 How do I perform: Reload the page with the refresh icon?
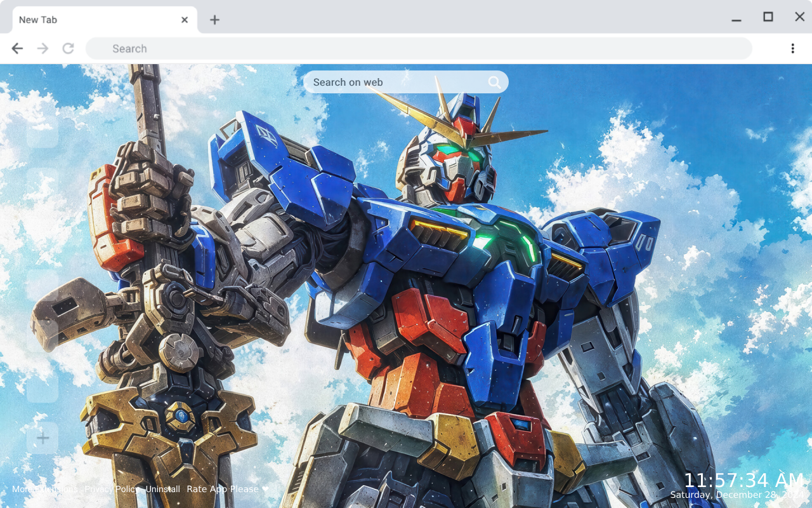pos(68,48)
